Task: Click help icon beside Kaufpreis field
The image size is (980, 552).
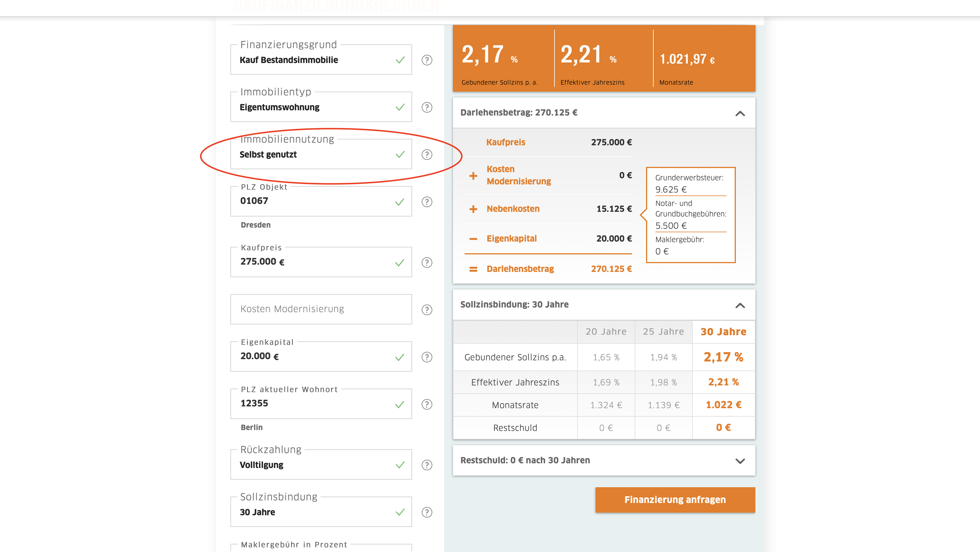Action: point(427,263)
